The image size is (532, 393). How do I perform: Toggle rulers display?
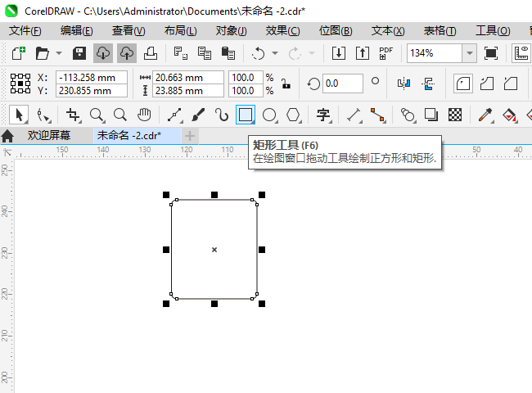point(521,53)
